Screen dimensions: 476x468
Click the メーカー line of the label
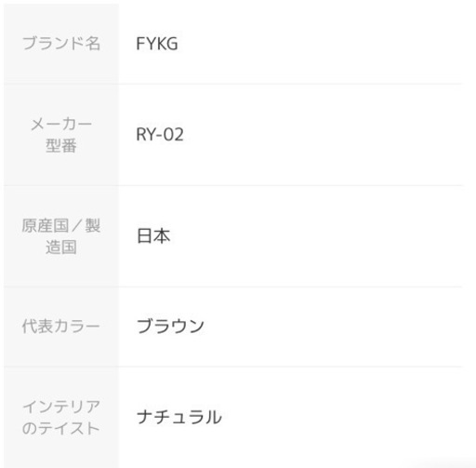click(x=61, y=125)
